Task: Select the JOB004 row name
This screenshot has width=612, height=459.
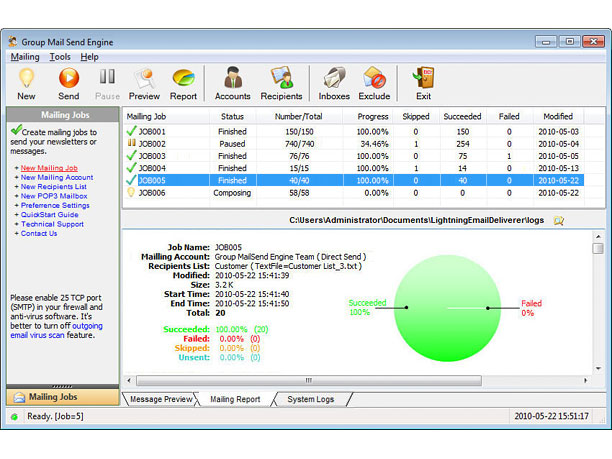Action: point(152,168)
